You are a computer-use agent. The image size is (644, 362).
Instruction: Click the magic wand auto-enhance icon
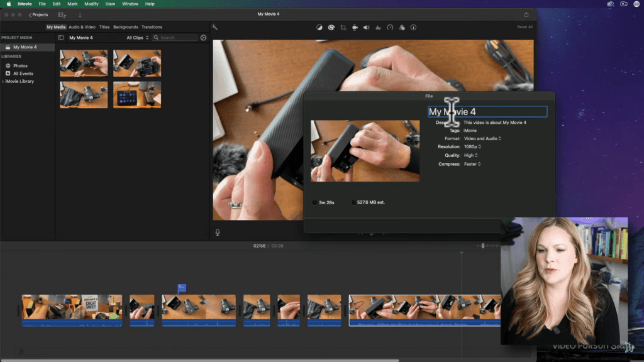point(214,27)
